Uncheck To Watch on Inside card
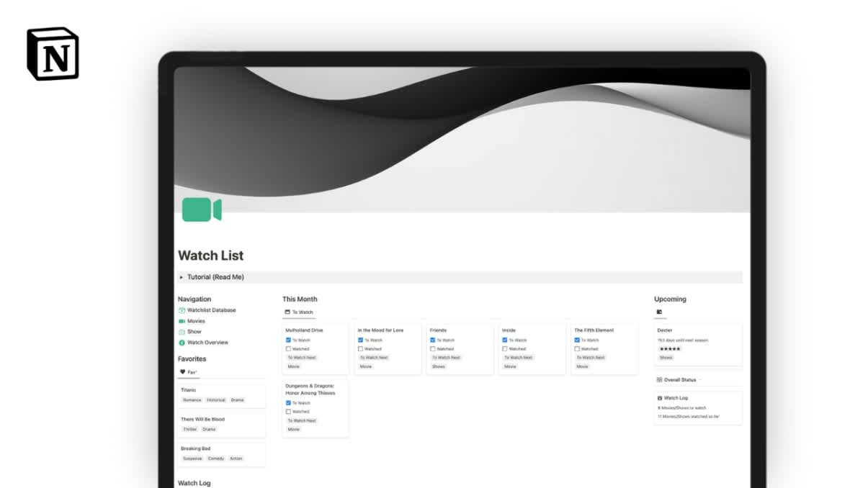The height and width of the screenshot is (488, 868). pyautogui.click(x=505, y=340)
